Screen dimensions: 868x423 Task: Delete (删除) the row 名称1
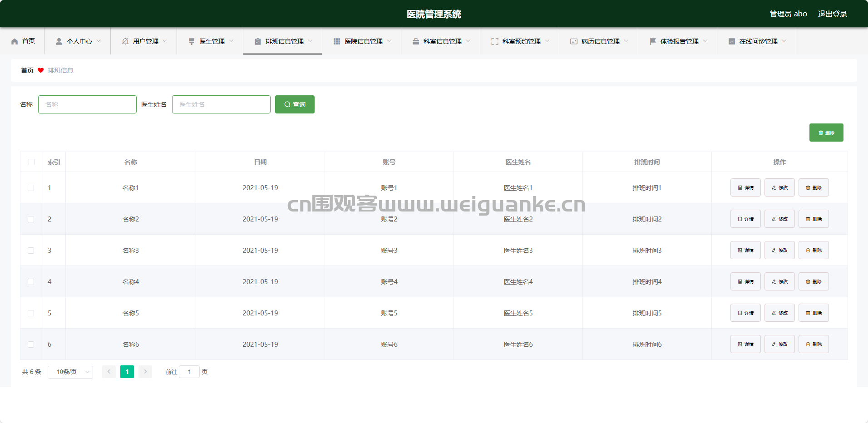(814, 187)
